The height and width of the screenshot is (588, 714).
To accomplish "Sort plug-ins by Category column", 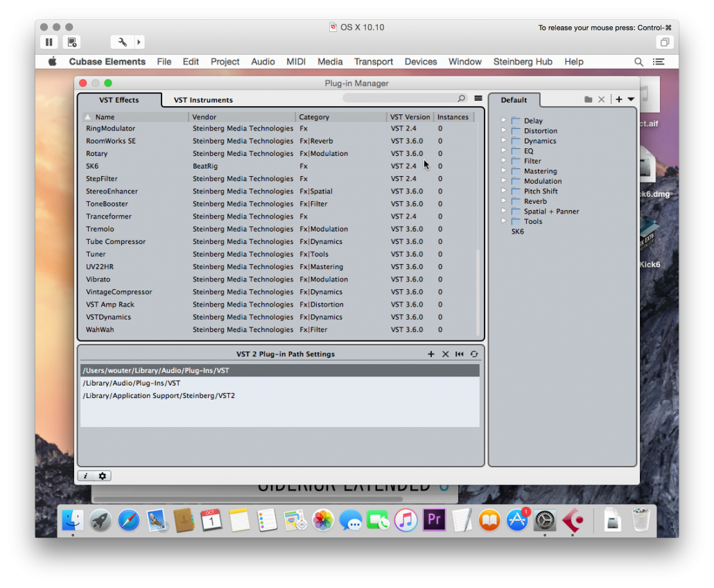I will 341,117.
